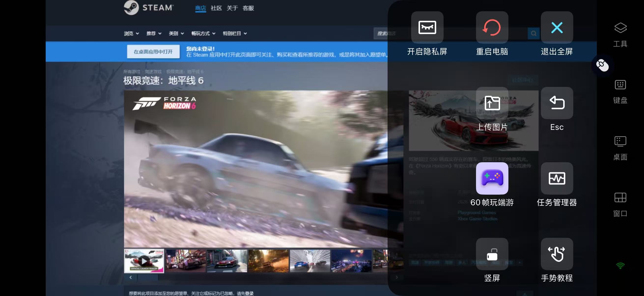This screenshot has width=644, height=296.
Task: Expand the 推荐 recommendations dropdown
Action: click(154, 33)
